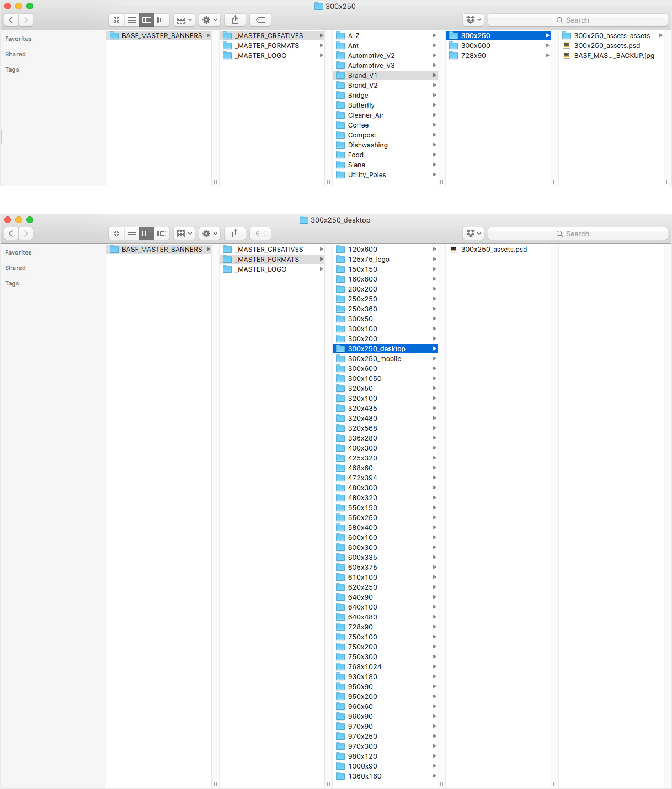Open the BASF_MAS..._BACKUP.jpg image file
The width and height of the screenshot is (672, 789).
[614, 56]
